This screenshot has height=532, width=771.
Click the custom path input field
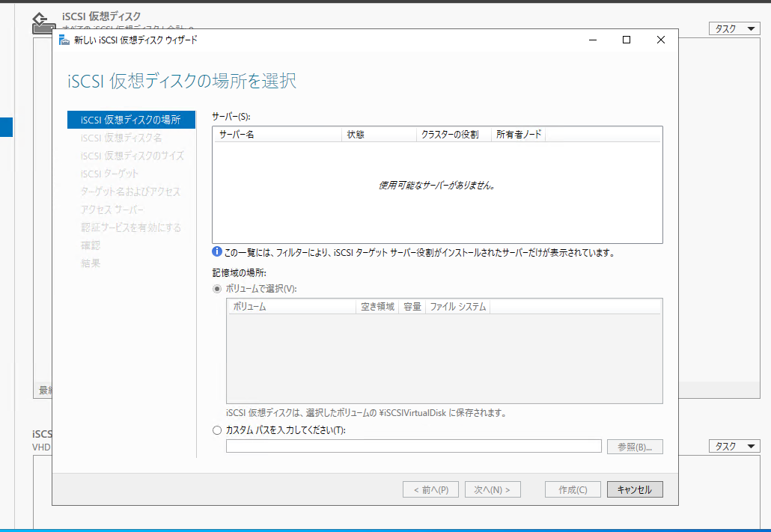413,446
